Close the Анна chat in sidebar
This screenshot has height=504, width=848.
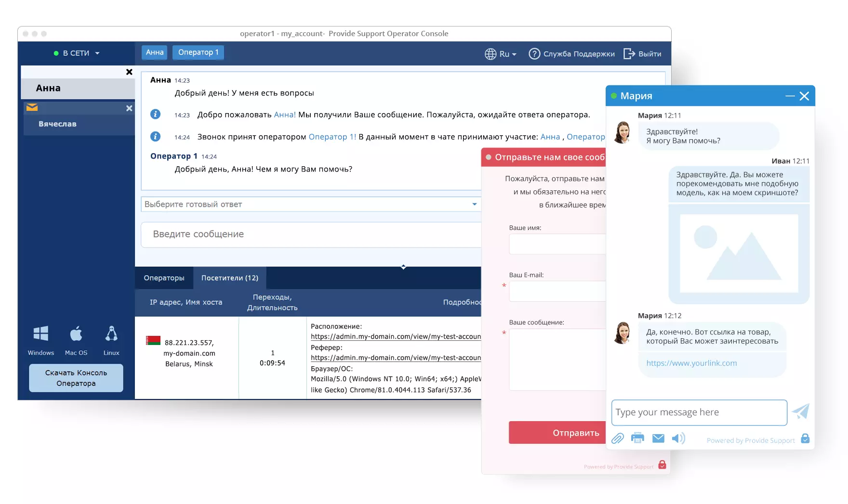(129, 72)
